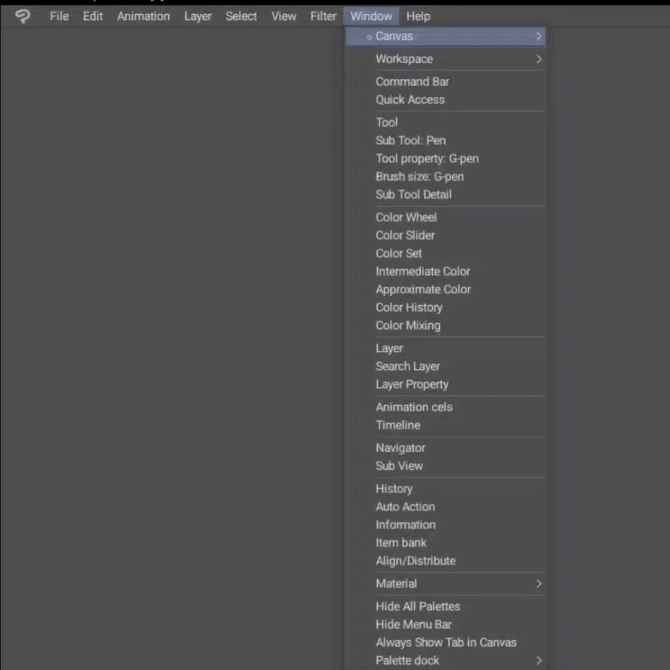The height and width of the screenshot is (670, 670).
Task: Open the Filter menu
Action: [323, 16]
